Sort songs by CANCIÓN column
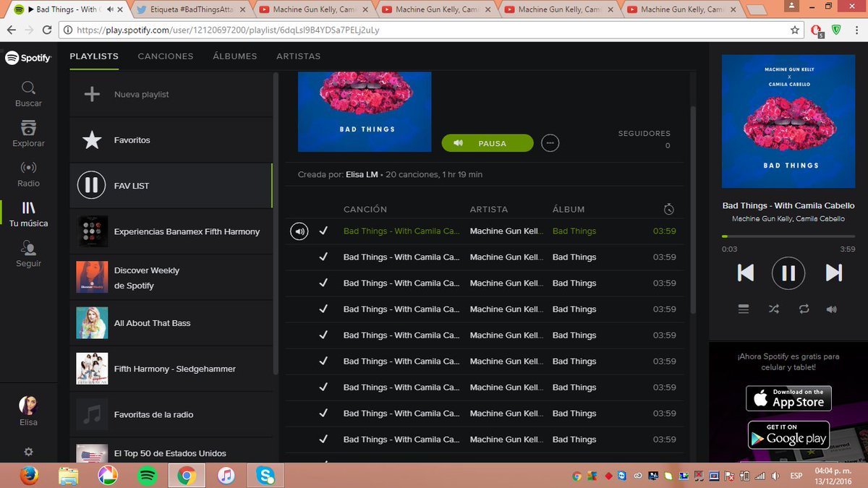Viewport: 868px width, 488px height. pos(365,209)
